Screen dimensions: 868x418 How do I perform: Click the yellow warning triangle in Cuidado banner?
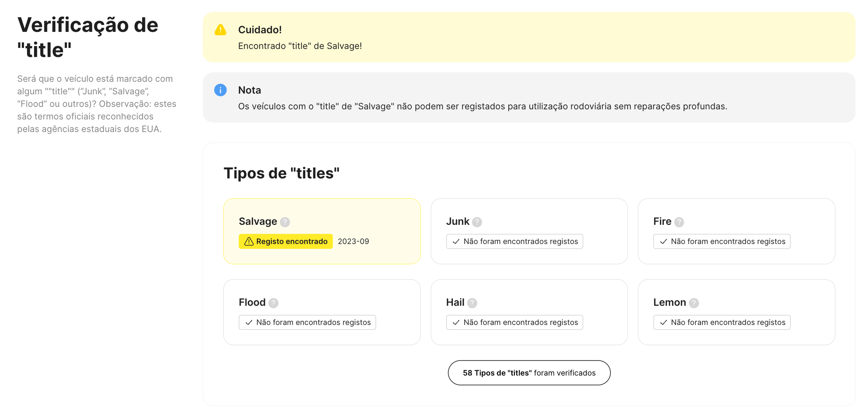click(220, 30)
